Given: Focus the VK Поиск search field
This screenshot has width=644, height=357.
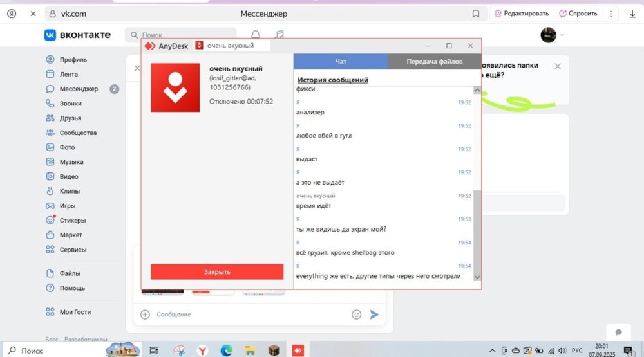Looking at the screenshot, I should coord(181,35).
